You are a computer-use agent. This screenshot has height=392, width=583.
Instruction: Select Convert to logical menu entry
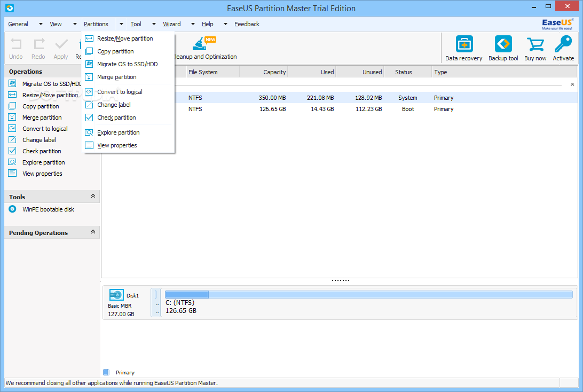(128, 92)
